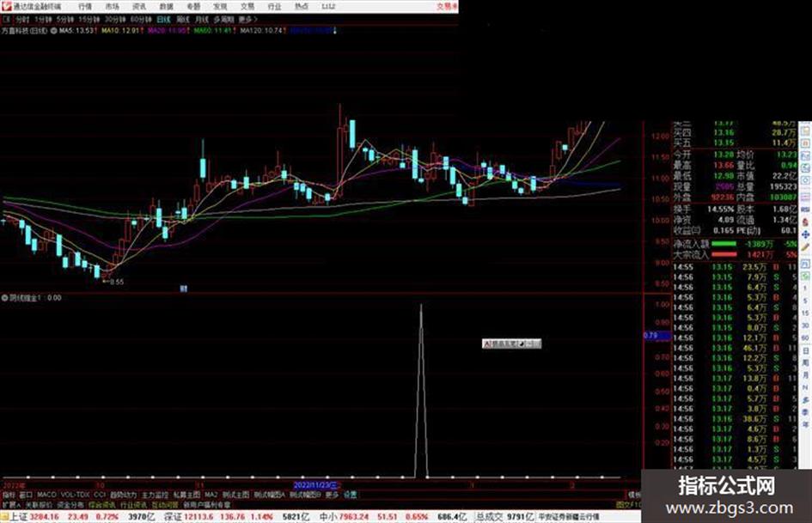Open the 多周期 view
The height and width of the screenshot is (523, 812).
pos(223,19)
